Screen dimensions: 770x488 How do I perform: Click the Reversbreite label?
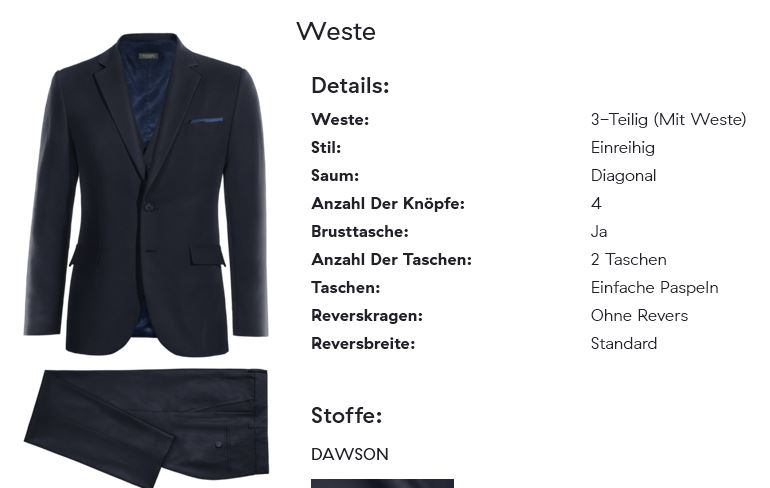tap(363, 343)
